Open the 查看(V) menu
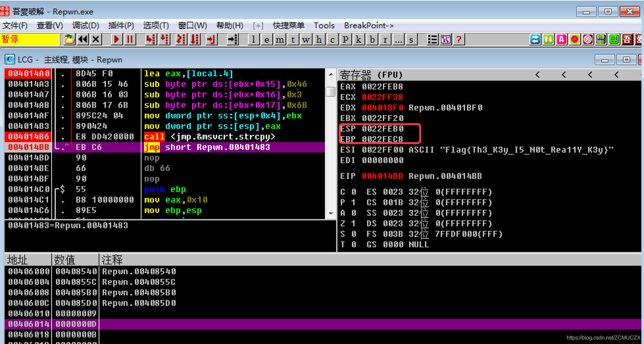The height and width of the screenshot is (344, 644). point(50,25)
